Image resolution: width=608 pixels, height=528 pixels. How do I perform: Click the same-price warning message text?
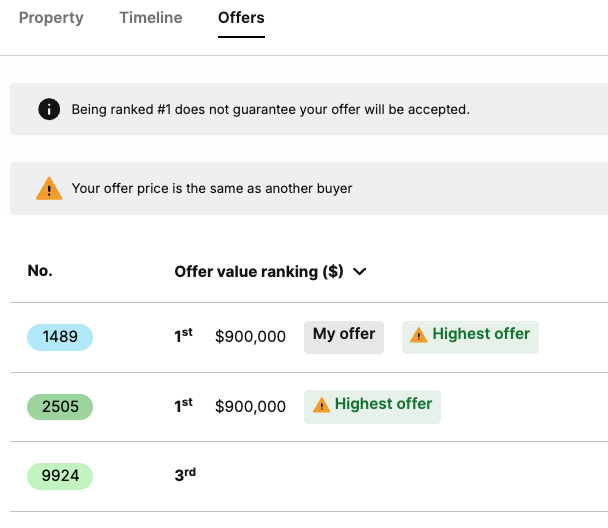tap(212, 188)
